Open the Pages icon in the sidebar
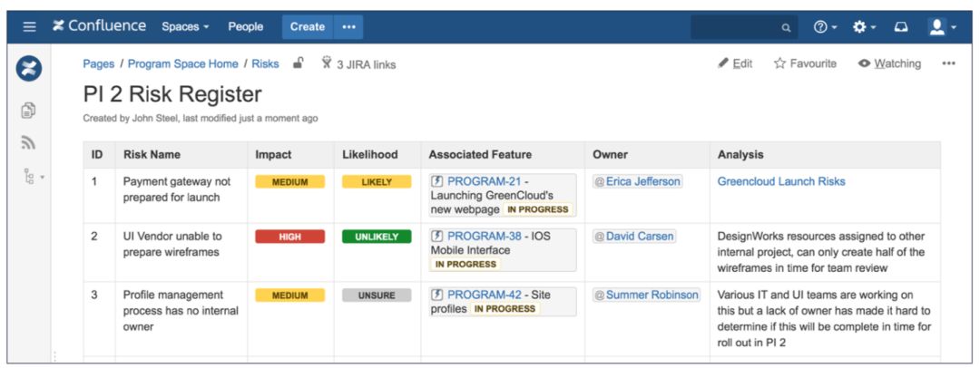980x368 pixels. pyautogui.click(x=28, y=110)
